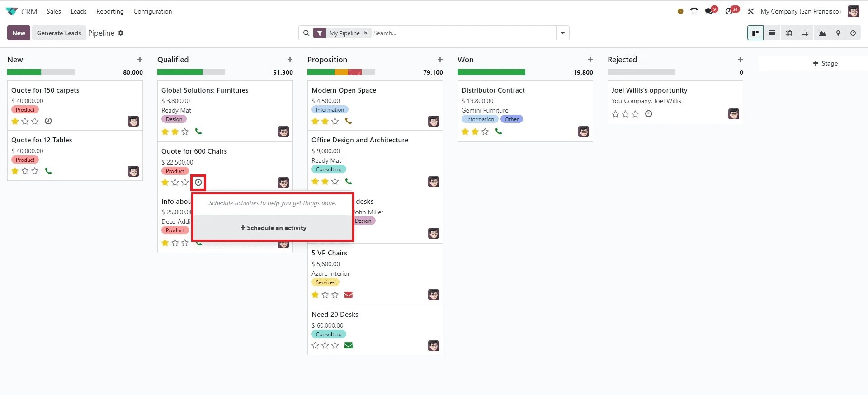Open the Configuration menu
This screenshot has height=395, width=868.
coord(152,11)
